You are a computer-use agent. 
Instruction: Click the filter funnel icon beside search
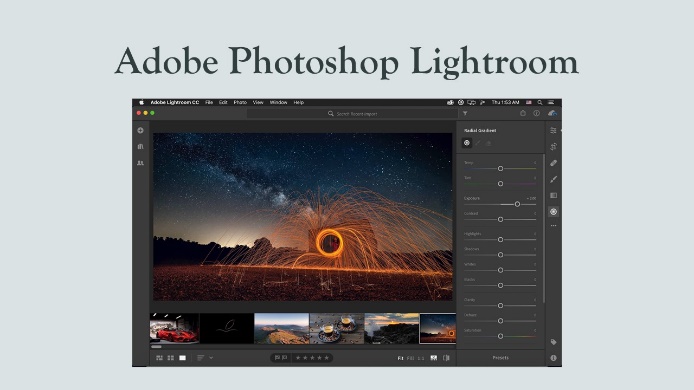pos(465,113)
